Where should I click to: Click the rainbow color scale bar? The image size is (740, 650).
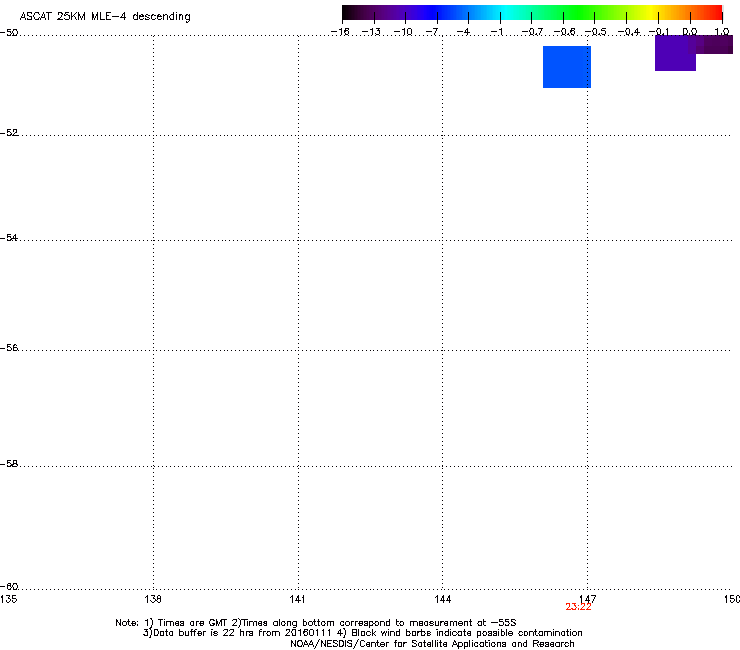[x=532, y=13]
